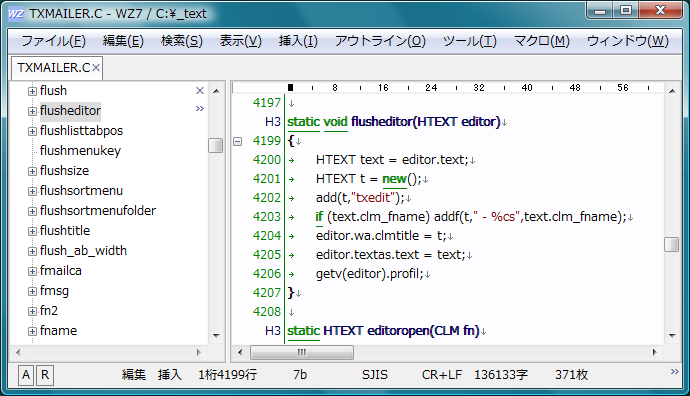
Task: Select flushtitle in the outline tree
Action: click(x=65, y=231)
